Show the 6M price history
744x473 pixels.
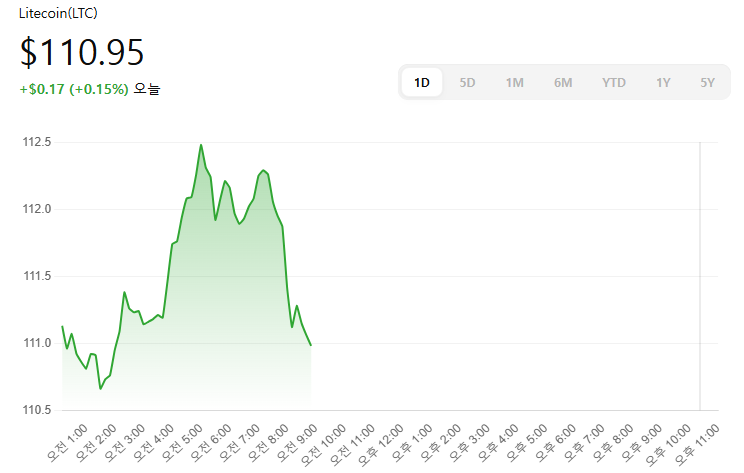point(563,83)
